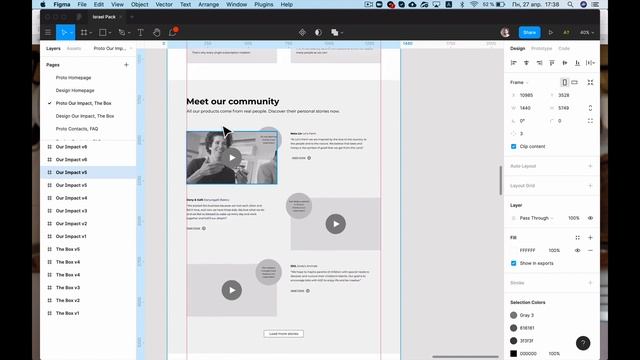This screenshot has height=360, width=640.
Task: Toggle Layer visibility eye icon
Action: (590, 218)
